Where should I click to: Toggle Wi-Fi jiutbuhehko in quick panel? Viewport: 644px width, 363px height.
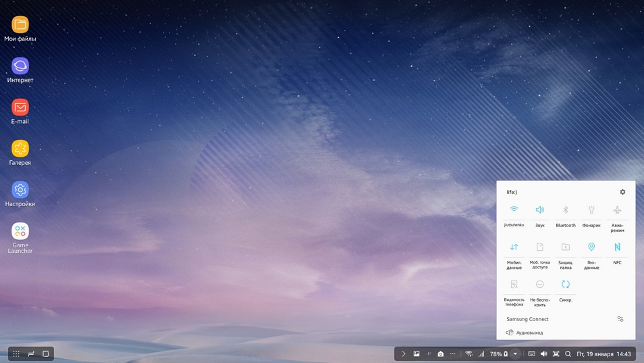[x=514, y=216]
